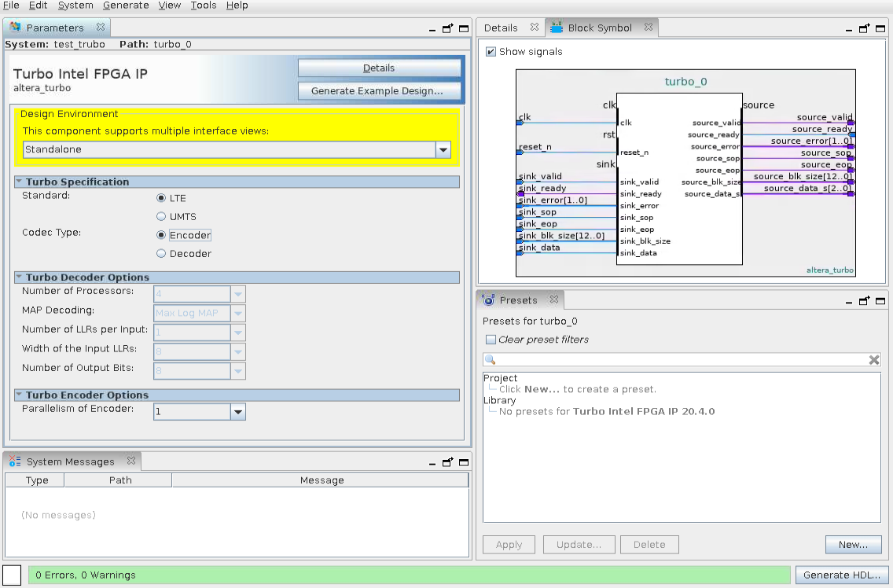
Task: Open the Help menu
Action: pyautogui.click(x=237, y=6)
